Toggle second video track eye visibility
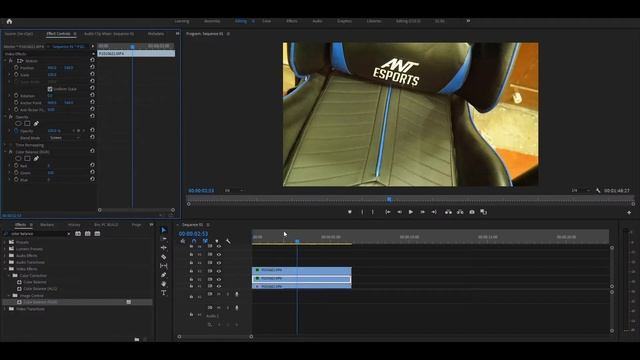The image size is (640, 360). [x=219, y=254]
